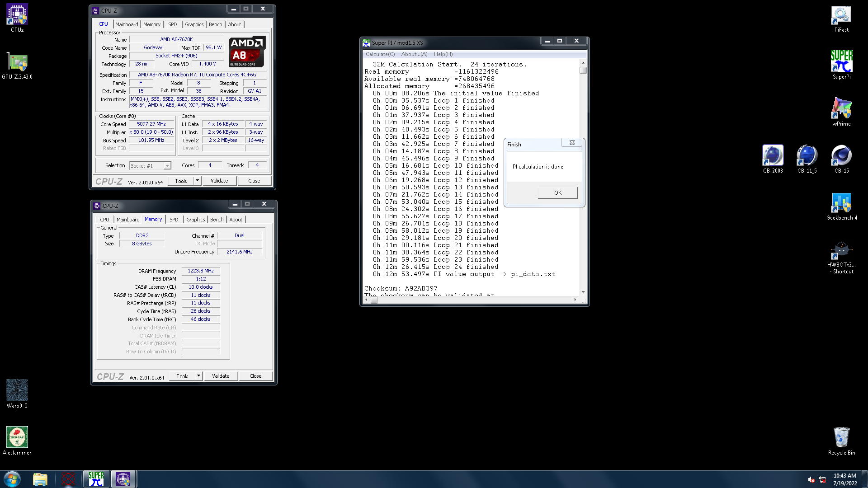Open the Socket #1 selection dropdown
Image resolution: width=868 pixels, height=488 pixels.
pyautogui.click(x=150, y=166)
